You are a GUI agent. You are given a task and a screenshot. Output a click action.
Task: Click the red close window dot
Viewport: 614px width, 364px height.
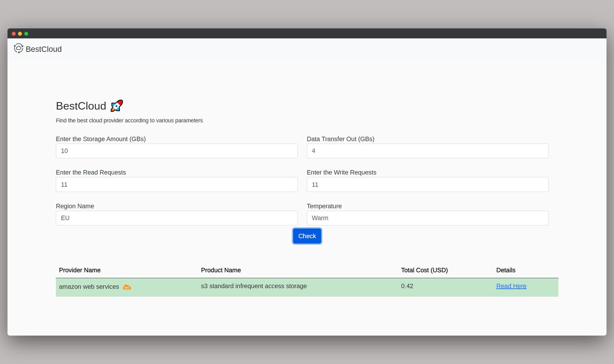point(14,34)
